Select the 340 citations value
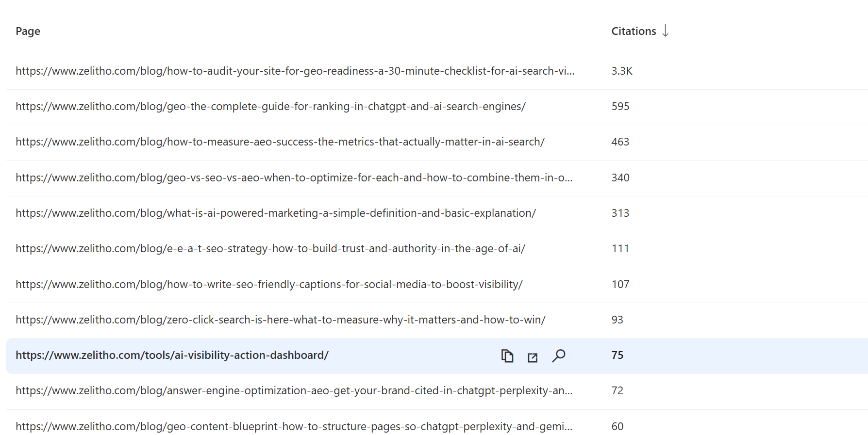The height and width of the screenshot is (435, 868). pyautogui.click(x=620, y=177)
